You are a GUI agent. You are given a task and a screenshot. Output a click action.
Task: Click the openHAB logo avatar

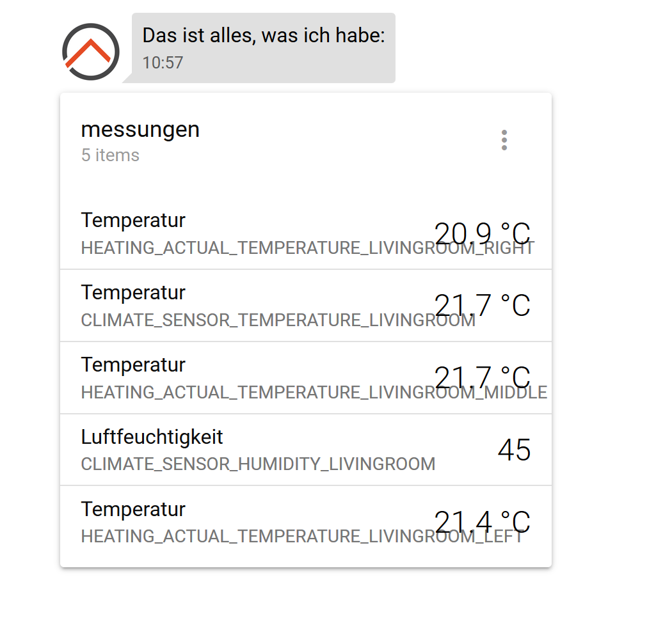pyautogui.click(x=91, y=52)
